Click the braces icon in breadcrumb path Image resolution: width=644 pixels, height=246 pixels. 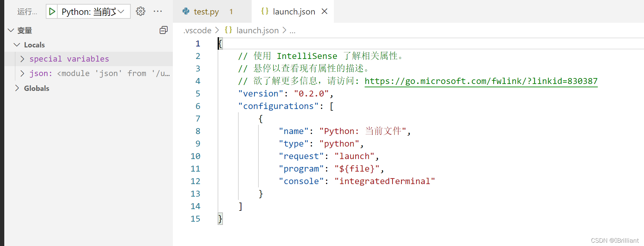228,30
